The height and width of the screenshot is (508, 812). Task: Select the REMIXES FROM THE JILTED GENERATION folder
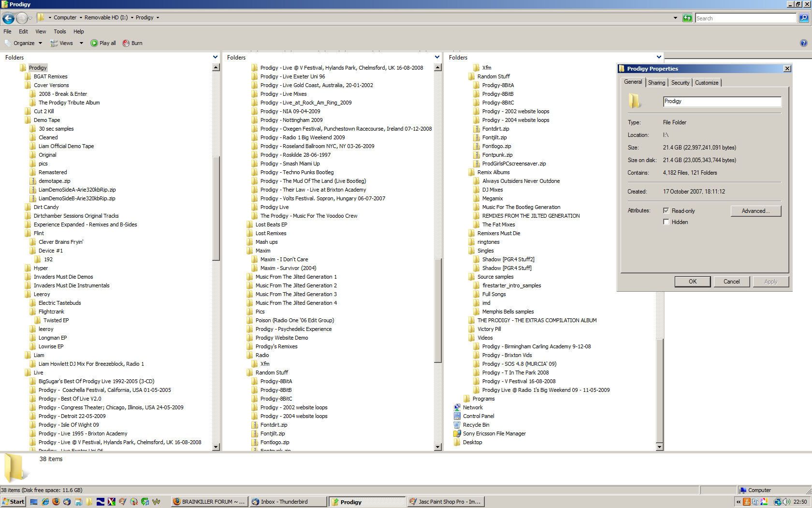coord(531,216)
